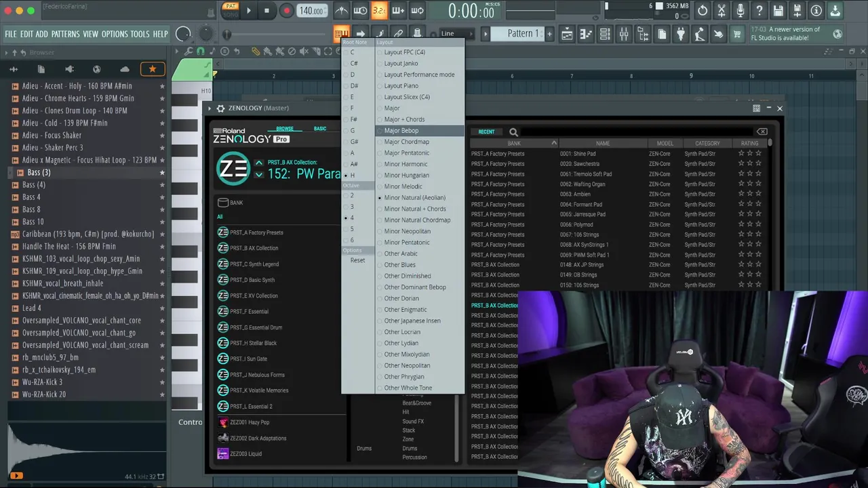
Task: Choose root note F#
Action: (x=354, y=119)
